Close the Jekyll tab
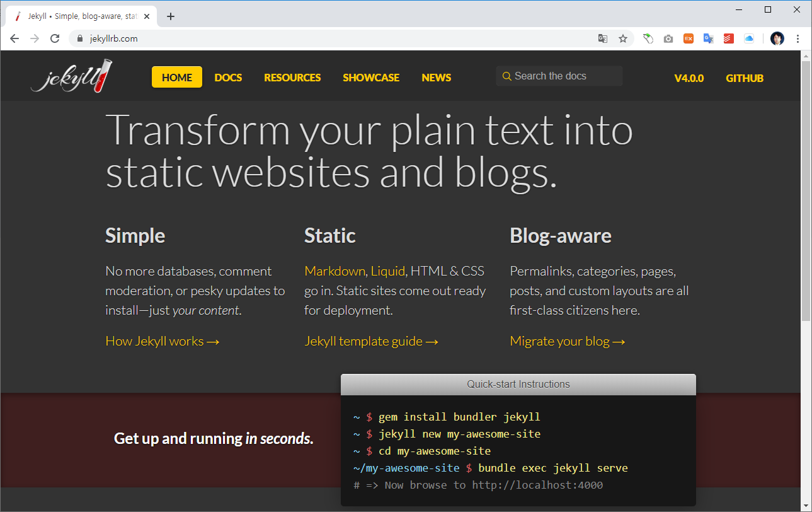812x512 pixels. (147, 16)
